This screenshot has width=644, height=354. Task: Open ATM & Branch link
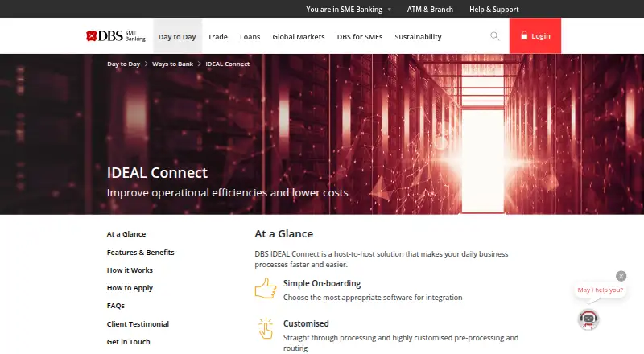(430, 9)
